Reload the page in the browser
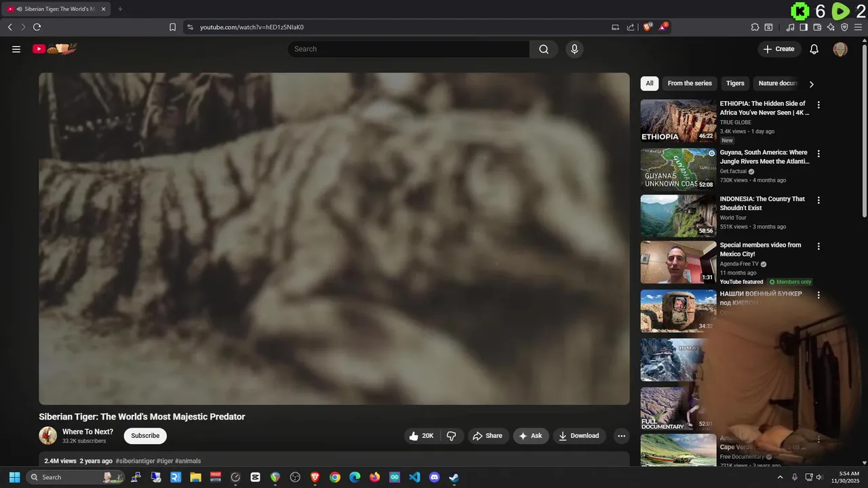The width and height of the screenshot is (868, 488). click(x=37, y=27)
